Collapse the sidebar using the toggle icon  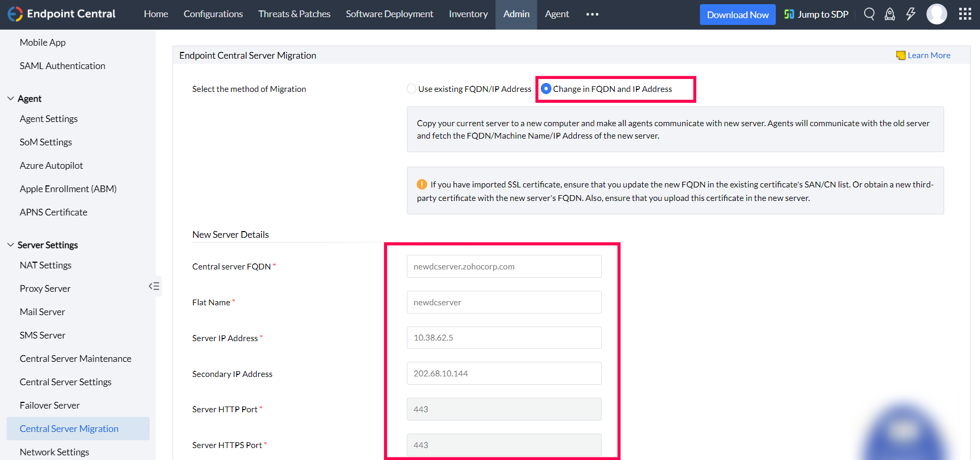(x=154, y=286)
